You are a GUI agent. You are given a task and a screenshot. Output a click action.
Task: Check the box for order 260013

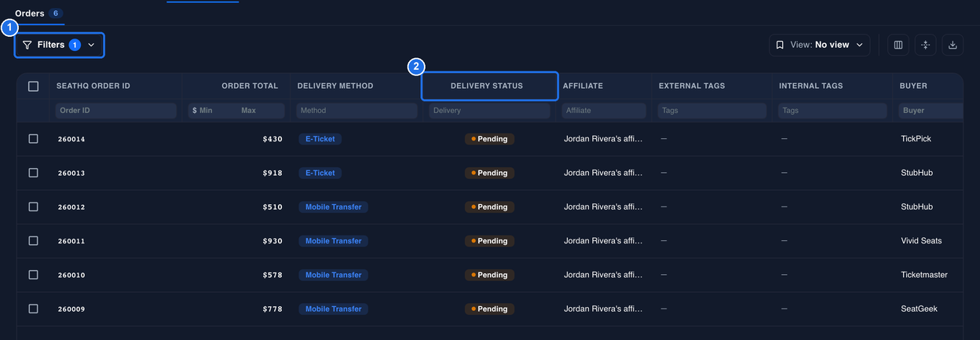(x=33, y=173)
